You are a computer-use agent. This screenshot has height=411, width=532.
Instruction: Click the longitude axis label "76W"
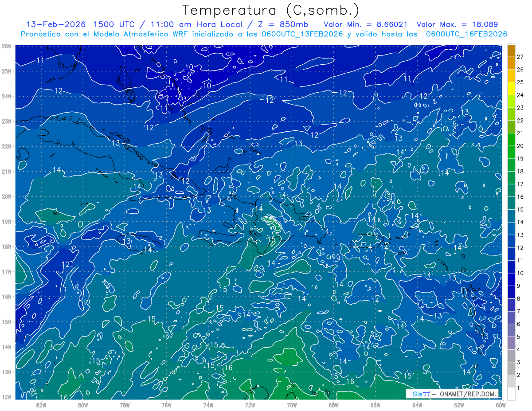(x=166, y=405)
